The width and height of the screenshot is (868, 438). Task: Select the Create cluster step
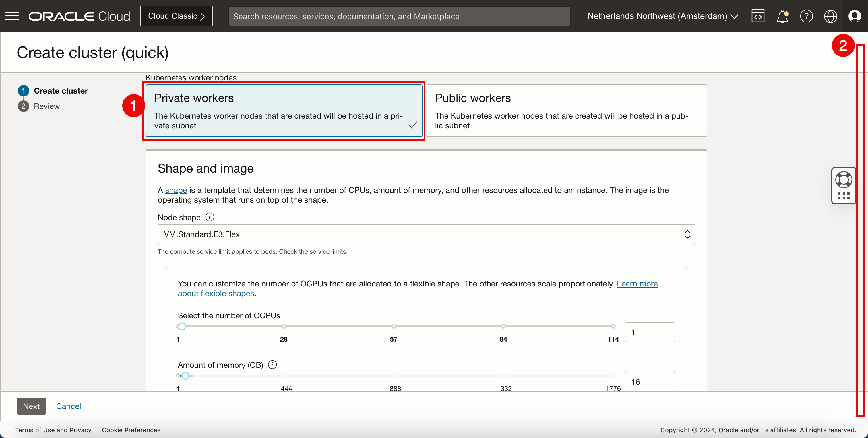(61, 91)
